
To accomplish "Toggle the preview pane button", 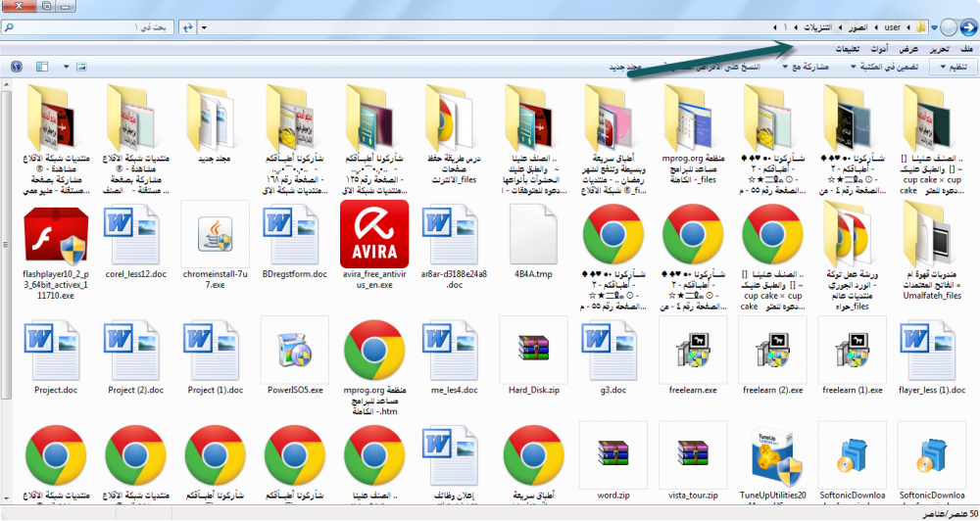I will tap(42, 67).
